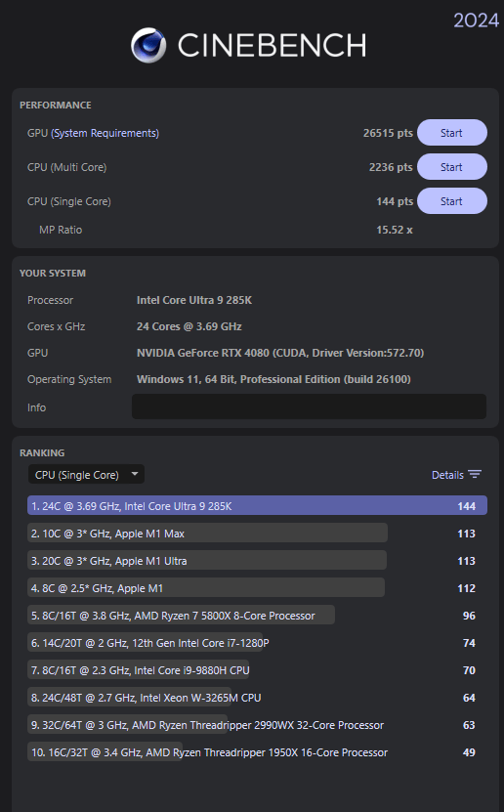Select the Apple M1 Ultra ranking row

pos(257,561)
